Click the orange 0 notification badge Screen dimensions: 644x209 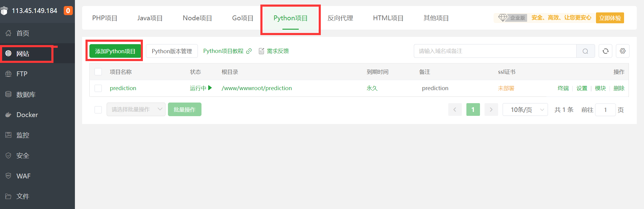point(68,11)
